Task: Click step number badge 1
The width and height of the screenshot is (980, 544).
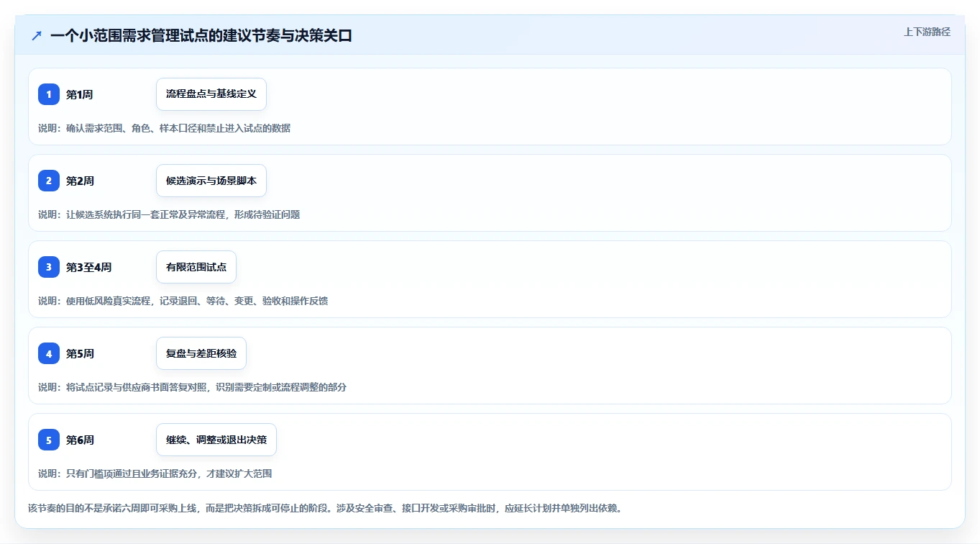Action: [x=49, y=94]
